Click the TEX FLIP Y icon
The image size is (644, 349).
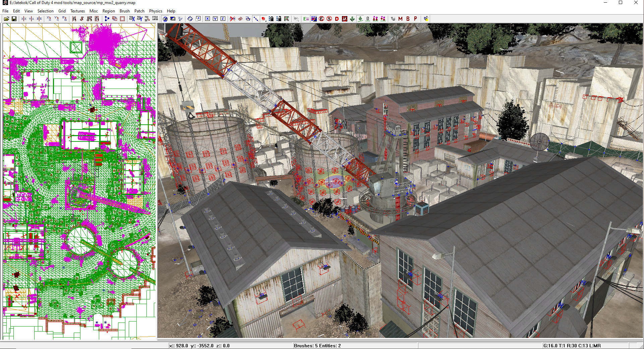coord(140,19)
